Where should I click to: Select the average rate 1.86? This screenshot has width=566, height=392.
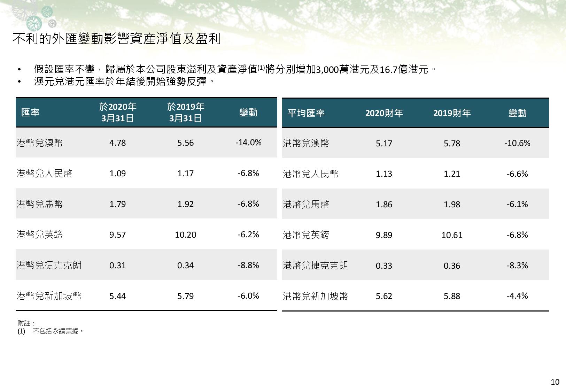[x=384, y=204]
